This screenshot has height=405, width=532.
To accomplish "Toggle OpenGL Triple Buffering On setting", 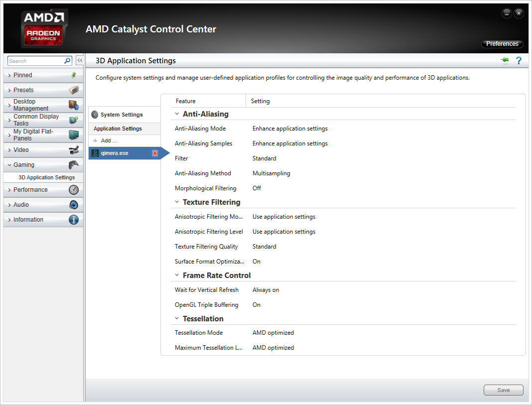I will 256,305.
